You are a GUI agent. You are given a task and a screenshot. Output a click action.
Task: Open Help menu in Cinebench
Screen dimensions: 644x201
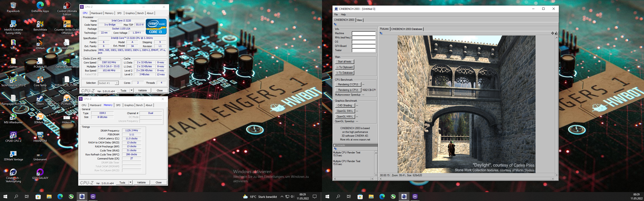click(x=343, y=15)
